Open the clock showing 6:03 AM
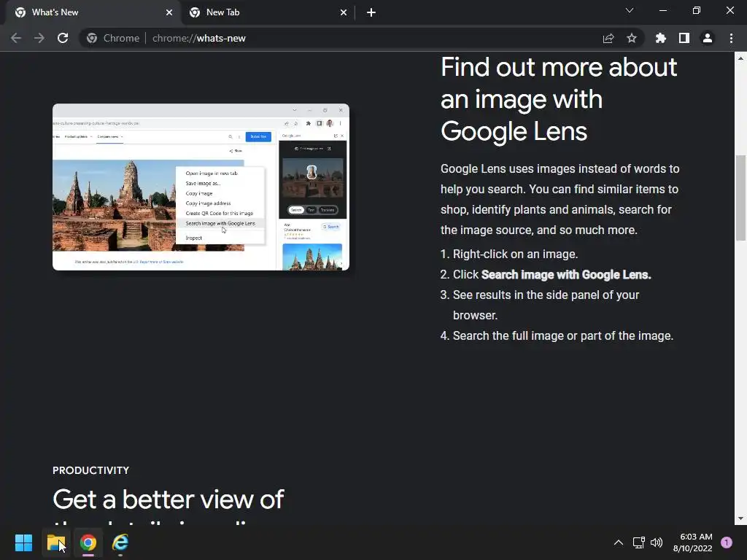Image resolution: width=747 pixels, height=560 pixels. [x=693, y=542]
